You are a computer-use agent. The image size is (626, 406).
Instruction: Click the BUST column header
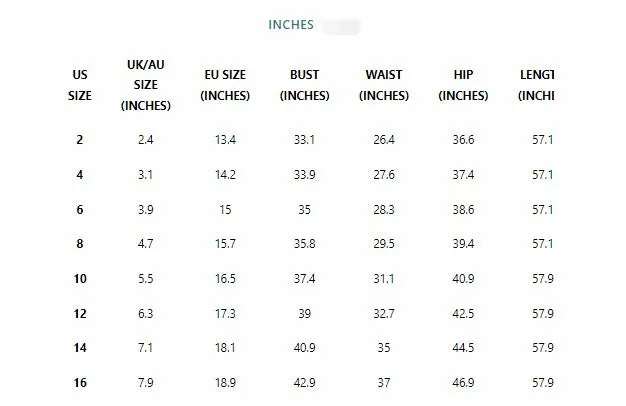(304, 85)
